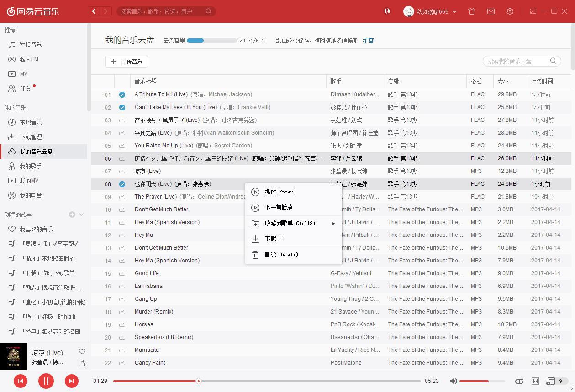This screenshot has width=575, height=392.
Task: Pause the current song
Action: (46, 381)
